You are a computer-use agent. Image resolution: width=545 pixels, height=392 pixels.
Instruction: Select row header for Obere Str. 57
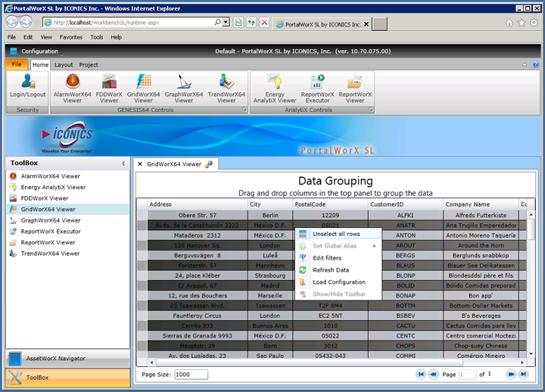point(142,215)
